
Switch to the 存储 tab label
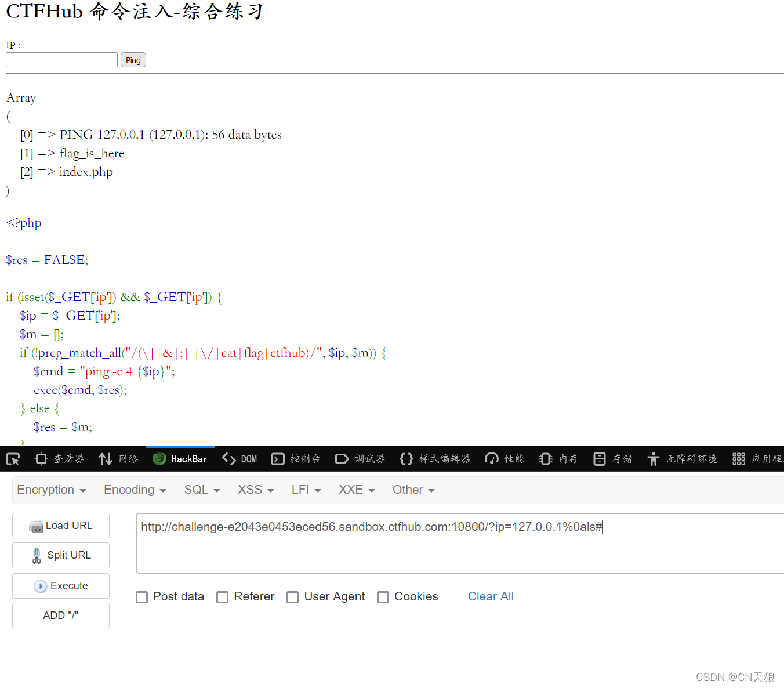622,459
